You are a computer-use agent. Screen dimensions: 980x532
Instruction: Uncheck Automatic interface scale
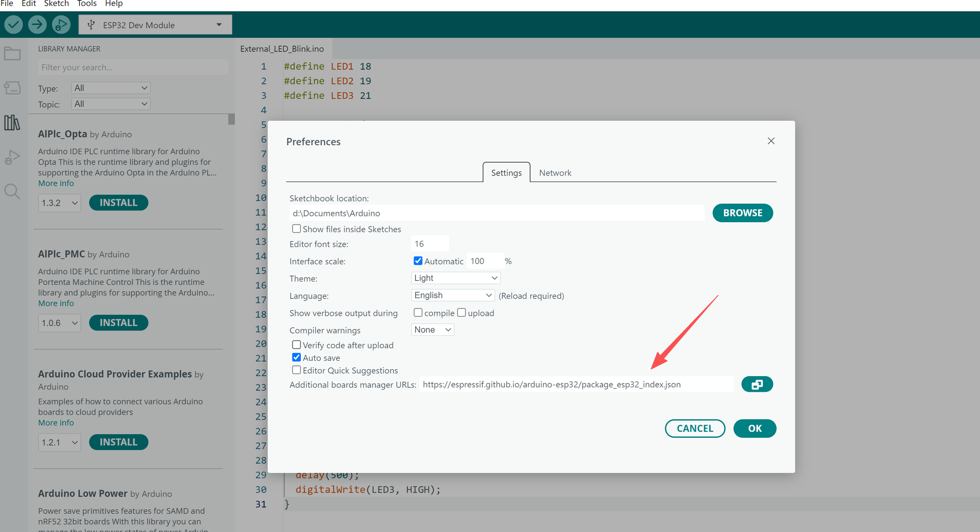pyautogui.click(x=418, y=261)
